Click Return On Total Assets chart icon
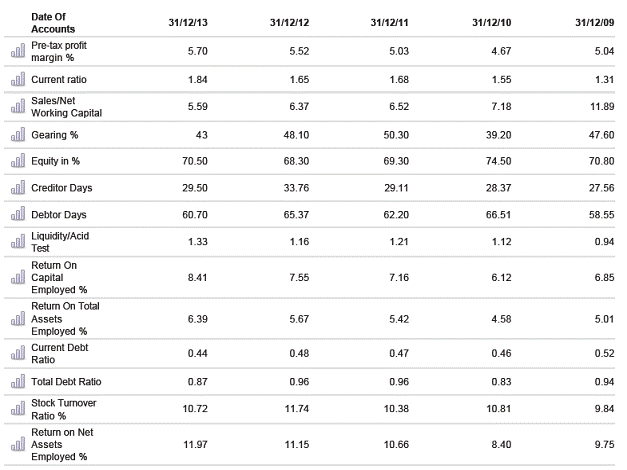The image size is (627, 470). coord(17,319)
